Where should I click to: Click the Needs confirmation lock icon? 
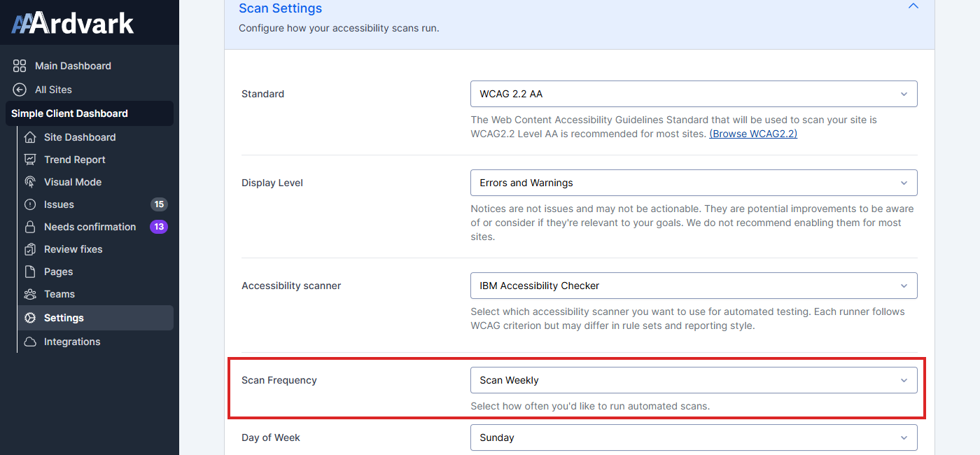click(x=30, y=227)
